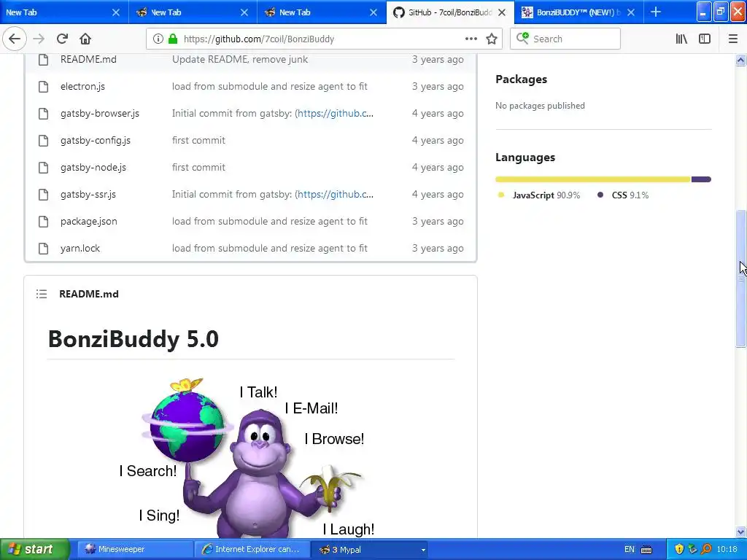
Task: Bookmark this page with the star
Action: (x=492, y=39)
